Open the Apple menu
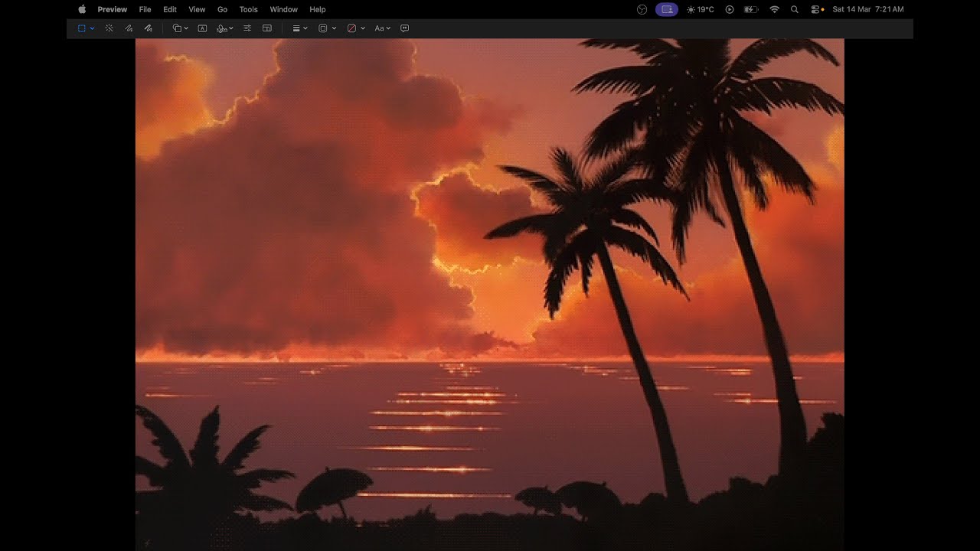Image resolution: width=980 pixels, height=551 pixels. [x=82, y=9]
